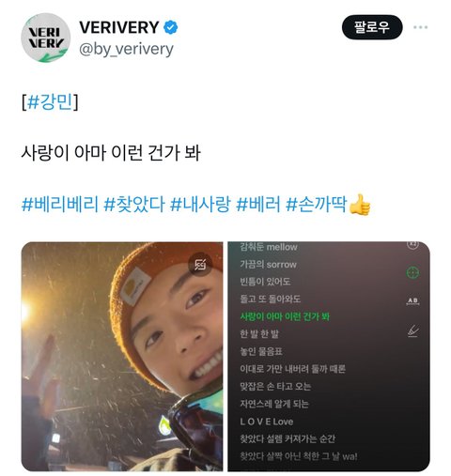Open the @by_verivery handle link
Image resolution: width=451 pixels, height=476 pixels.
click(126, 50)
